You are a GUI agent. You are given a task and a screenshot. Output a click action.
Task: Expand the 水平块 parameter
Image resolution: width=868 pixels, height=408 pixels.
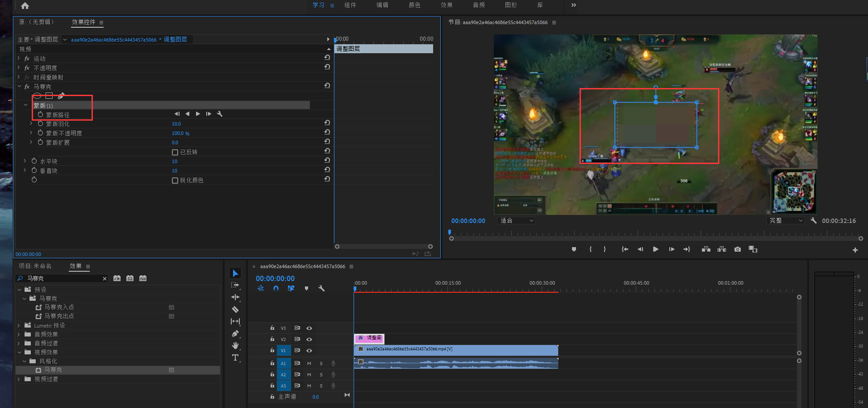(25, 161)
